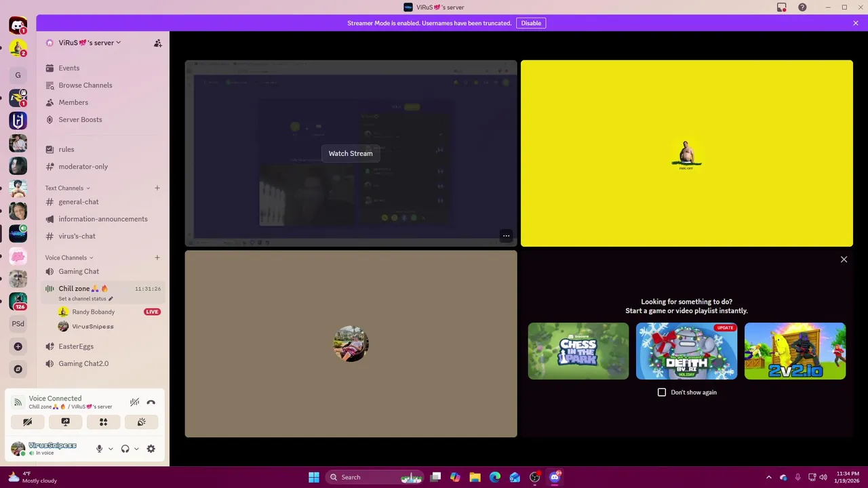Screen dimensions: 868x488
Task: Open microphone input options arrow
Action: click(x=111, y=449)
